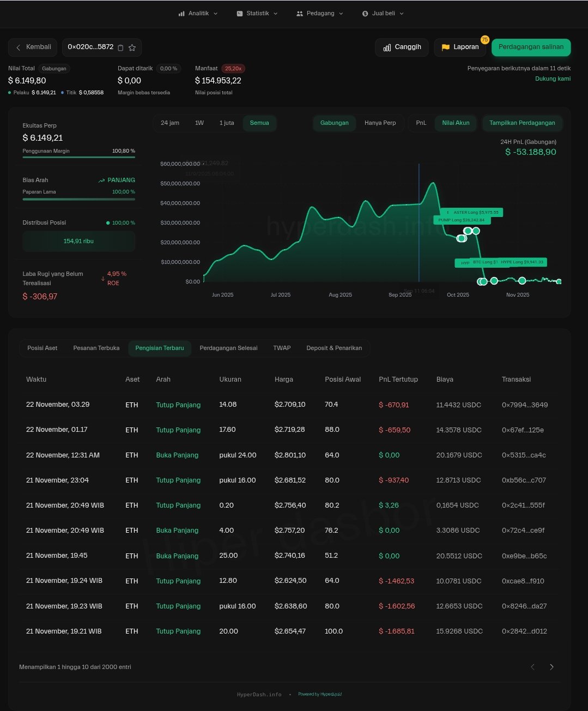Click the Canggih bar chart icon

tap(387, 48)
